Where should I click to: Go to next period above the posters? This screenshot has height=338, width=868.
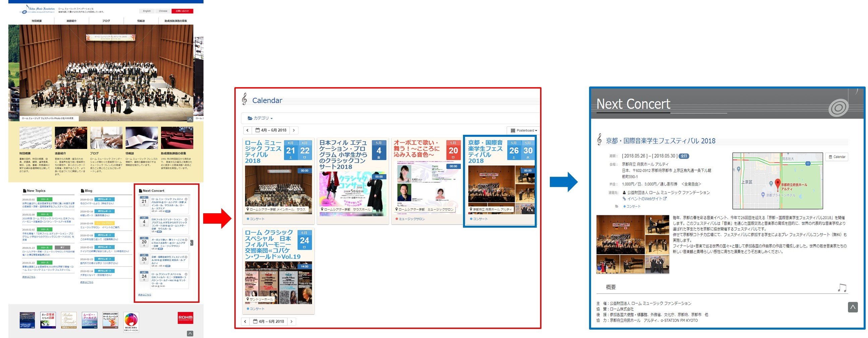click(294, 130)
